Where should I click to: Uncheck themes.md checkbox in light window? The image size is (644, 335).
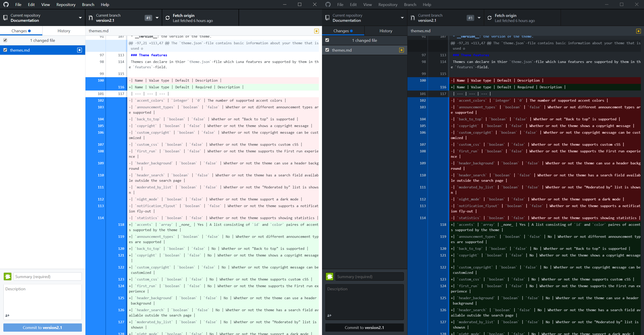point(5,50)
